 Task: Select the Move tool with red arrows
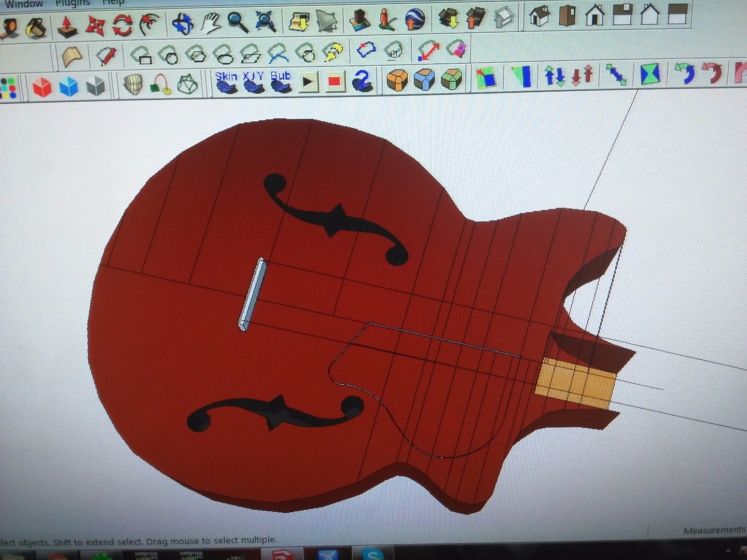pyautogui.click(x=94, y=26)
